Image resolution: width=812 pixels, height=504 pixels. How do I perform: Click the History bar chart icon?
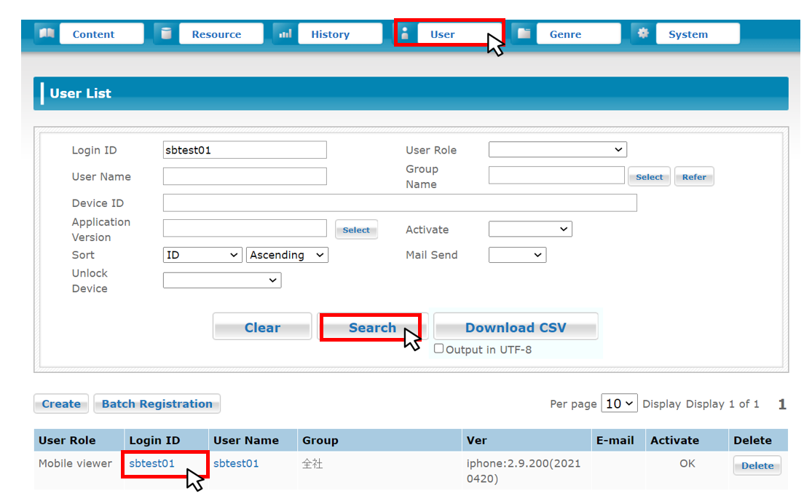tap(285, 34)
